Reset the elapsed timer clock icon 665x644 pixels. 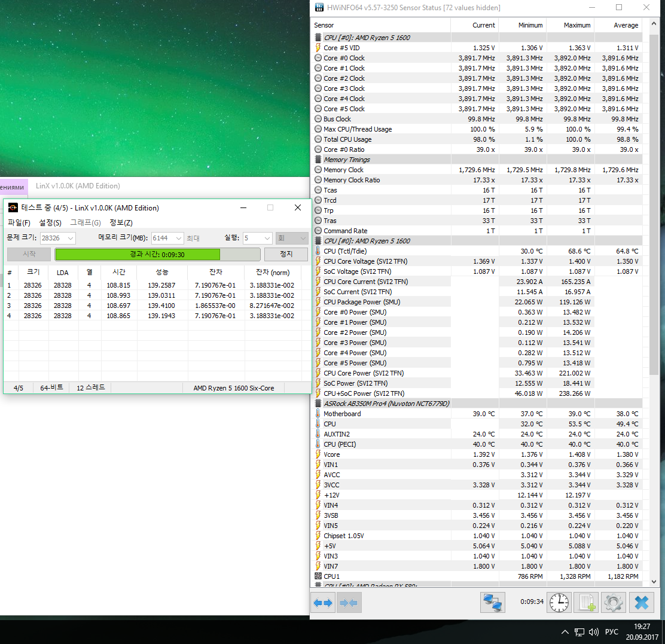point(559,602)
